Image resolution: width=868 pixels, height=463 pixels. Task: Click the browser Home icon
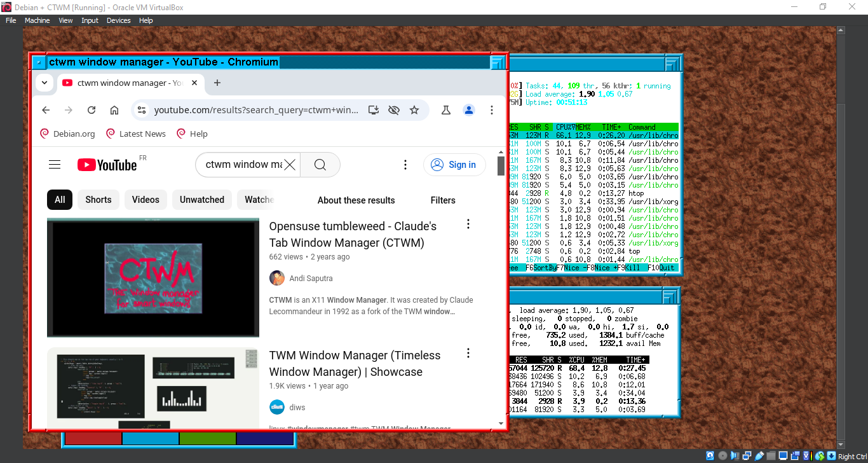(114, 109)
